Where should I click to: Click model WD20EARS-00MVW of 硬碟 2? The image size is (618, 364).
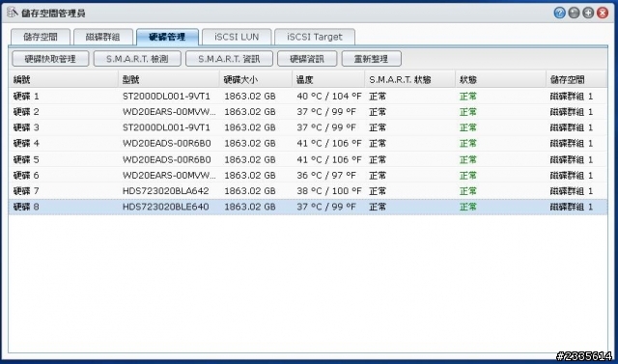point(169,112)
